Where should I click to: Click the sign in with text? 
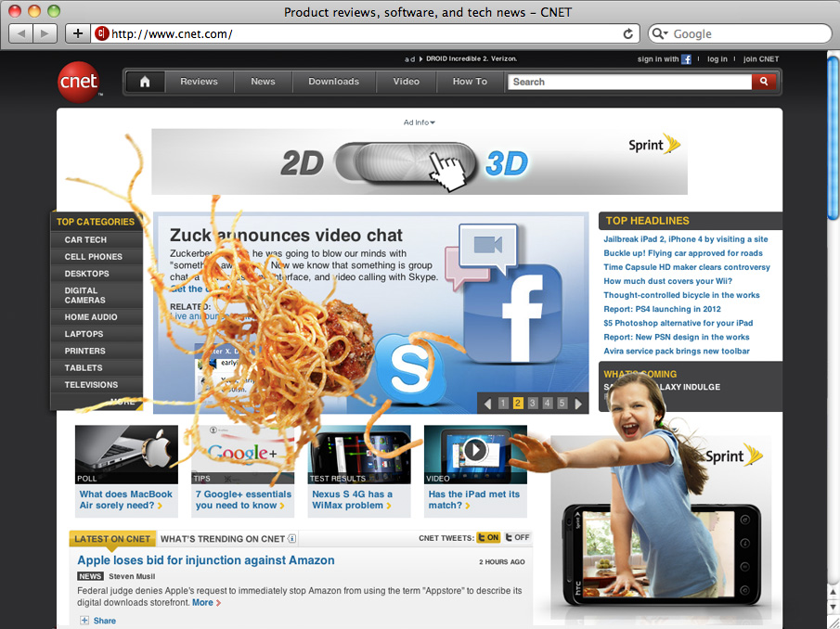658,58
